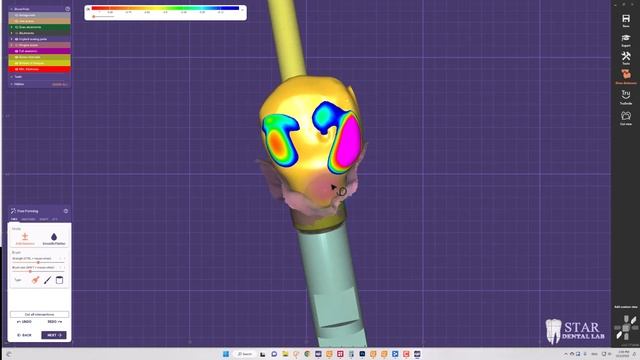Image resolution: width=640 pixels, height=360 pixels.
Task: Show hidden system tray icons chevron
Action: (x=566, y=354)
